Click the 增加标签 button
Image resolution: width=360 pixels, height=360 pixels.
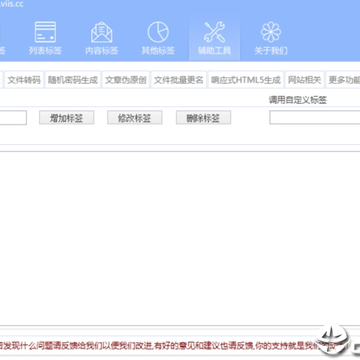coord(67,118)
